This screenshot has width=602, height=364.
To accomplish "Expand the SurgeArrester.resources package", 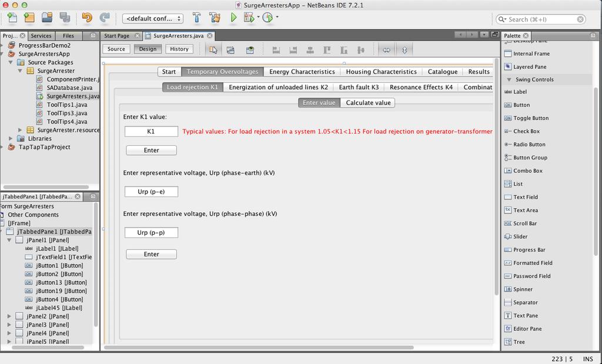I will [20, 130].
